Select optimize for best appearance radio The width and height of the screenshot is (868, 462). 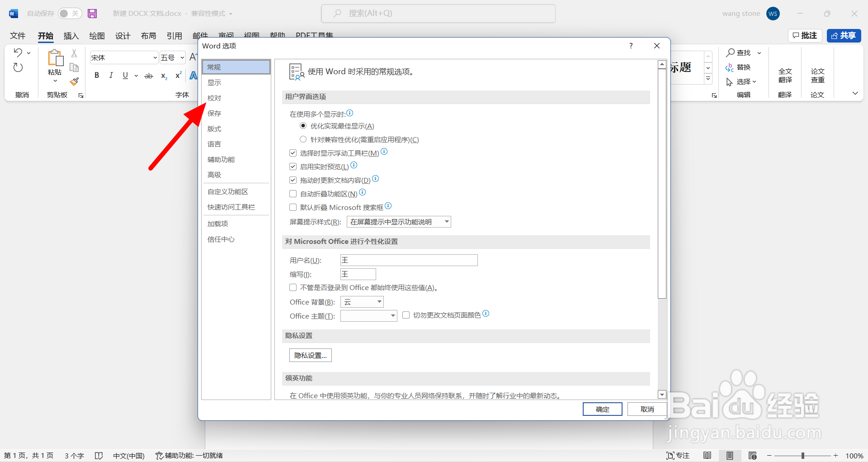[303, 125]
